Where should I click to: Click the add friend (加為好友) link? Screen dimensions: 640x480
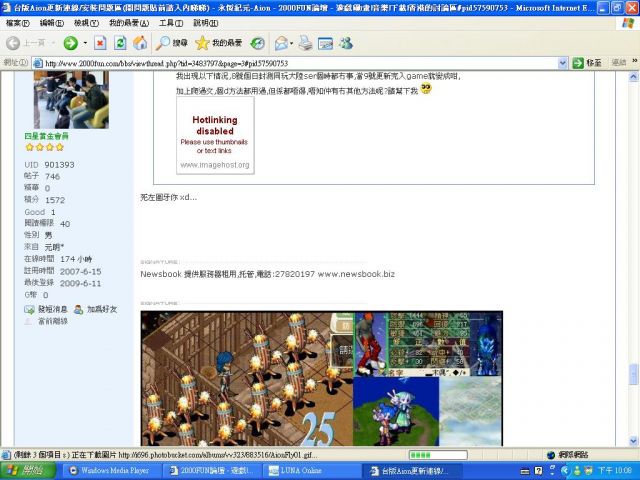pos(102,309)
